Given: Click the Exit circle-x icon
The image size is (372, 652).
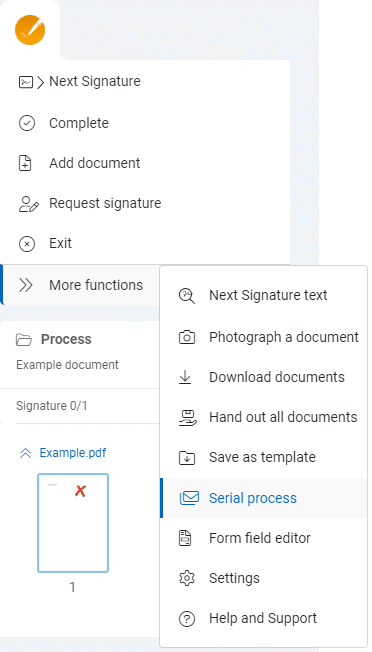Looking at the screenshot, I should [27, 244].
